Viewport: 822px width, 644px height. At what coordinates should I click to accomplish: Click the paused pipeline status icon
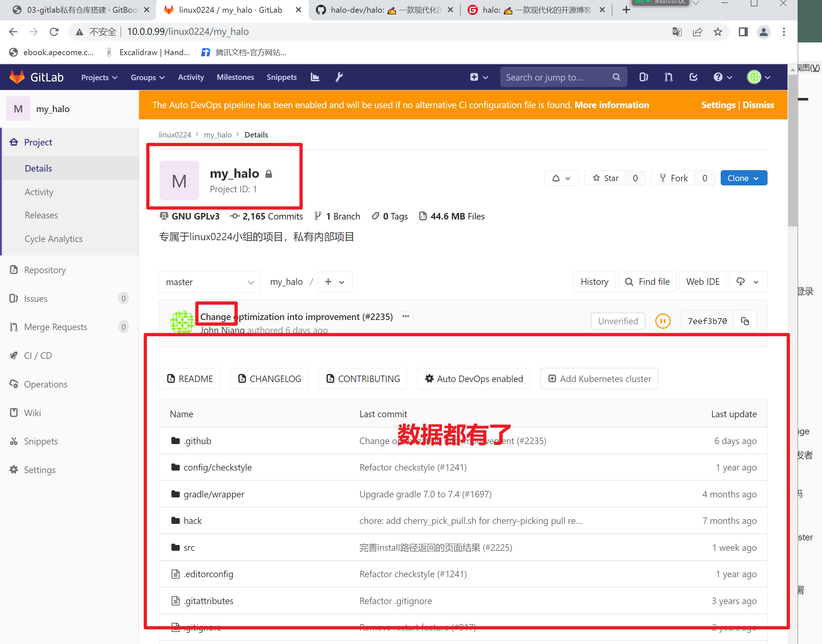tap(663, 321)
